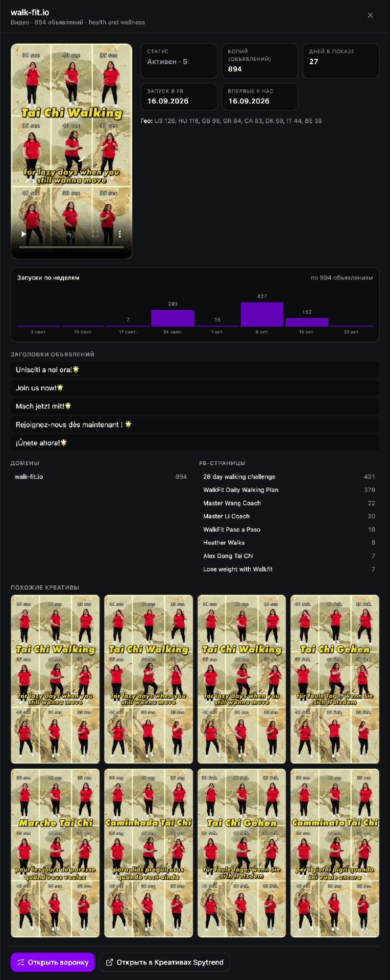
Task: Open the 'WalkFit Daily Walking Plan' FB page
Action: point(289,490)
